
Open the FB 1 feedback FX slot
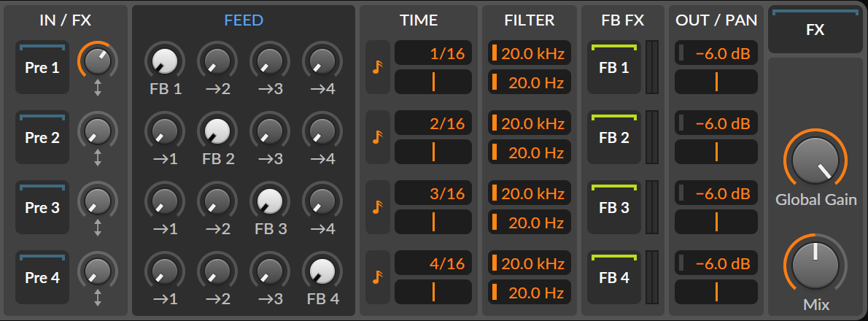click(x=614, y=67)
